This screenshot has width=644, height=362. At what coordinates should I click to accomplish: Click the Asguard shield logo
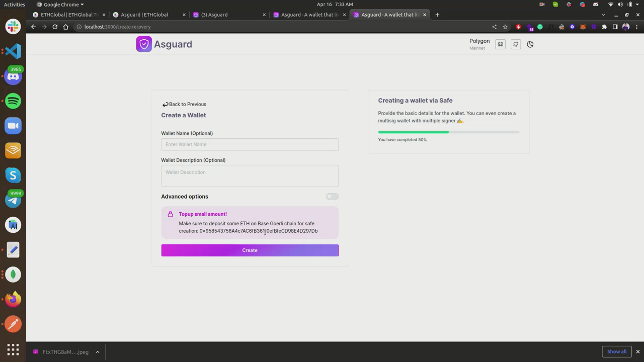144,44
